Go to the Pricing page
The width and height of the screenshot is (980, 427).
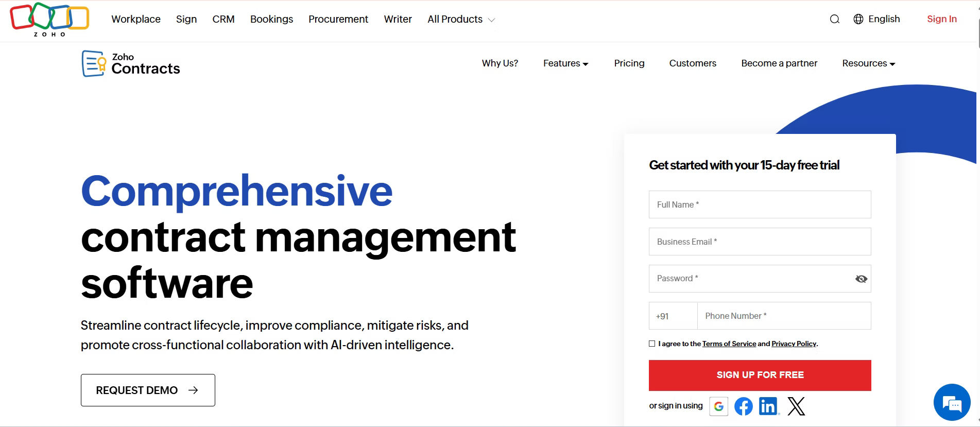629,63
